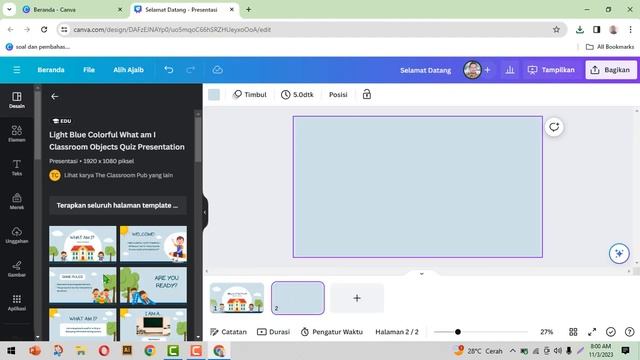Pick the GAME RULES template page
This screenshot has width=640, height=360.
point(82,285)
